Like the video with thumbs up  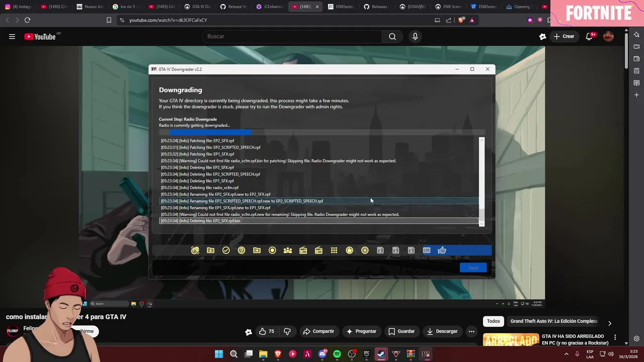[266, 331]
